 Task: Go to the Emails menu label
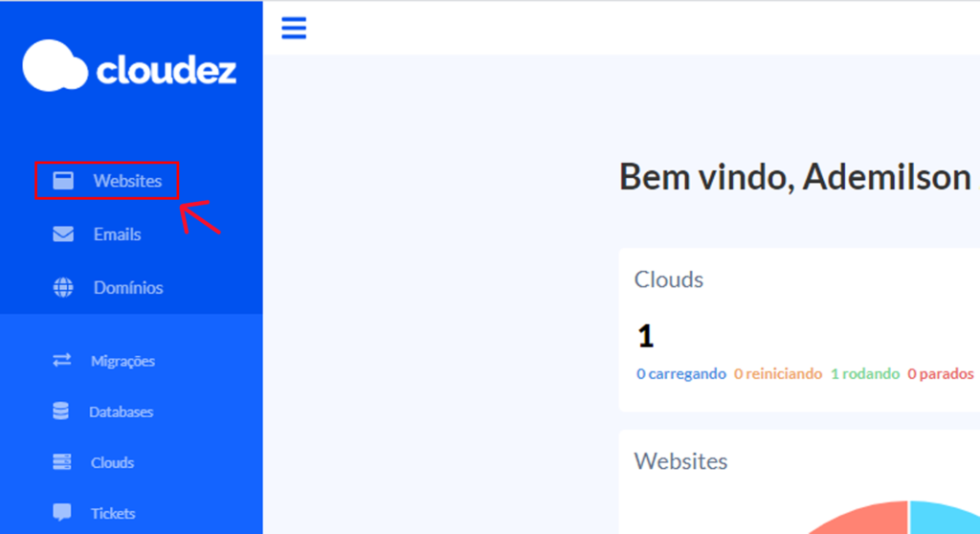(x=117, y=234)
